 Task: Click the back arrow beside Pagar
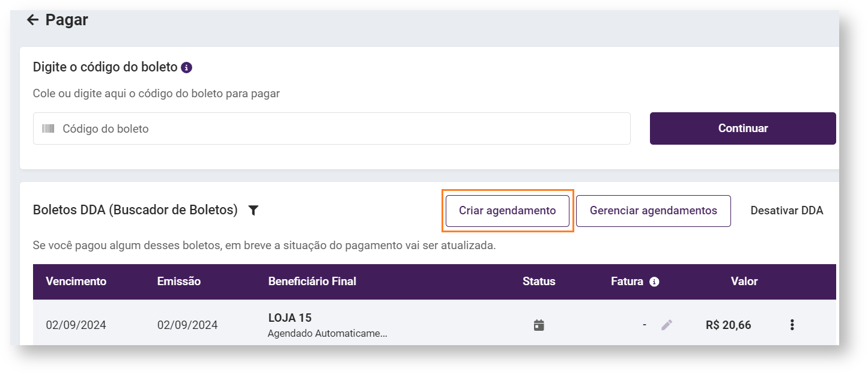33,20
